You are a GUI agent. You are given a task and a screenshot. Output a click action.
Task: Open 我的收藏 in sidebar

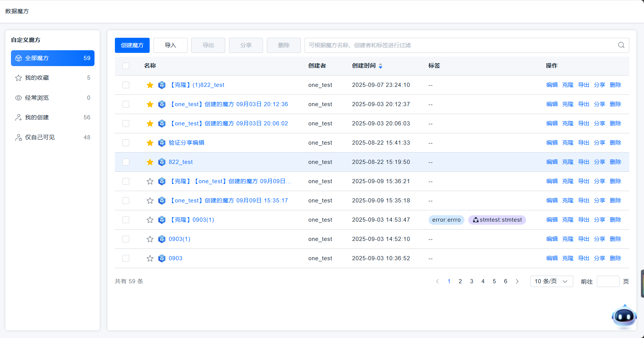[37, 78]
